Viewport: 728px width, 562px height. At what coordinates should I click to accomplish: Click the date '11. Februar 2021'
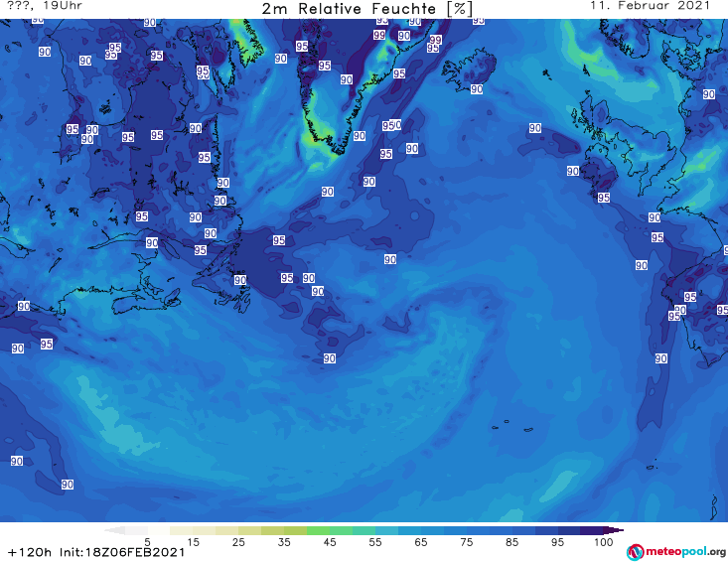650,6
